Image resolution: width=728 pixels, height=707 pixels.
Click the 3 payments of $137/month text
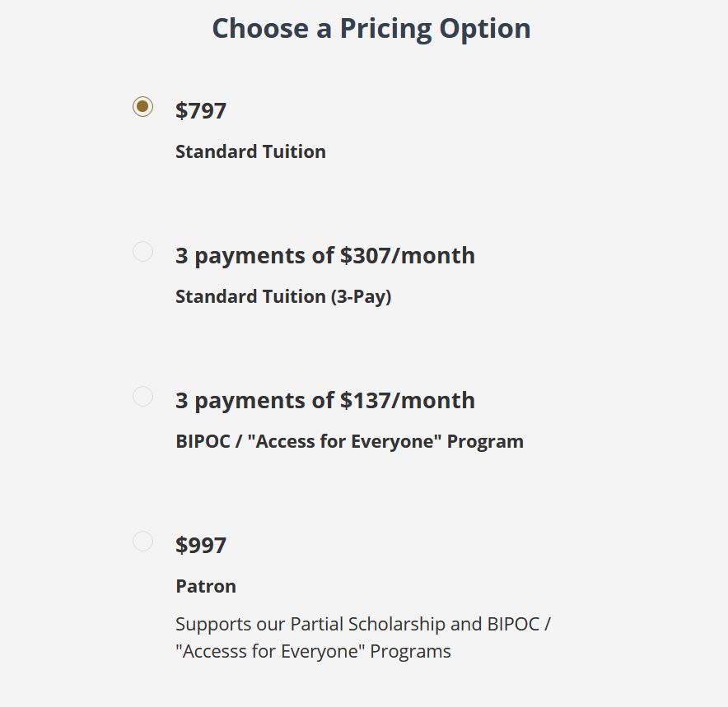325,401
